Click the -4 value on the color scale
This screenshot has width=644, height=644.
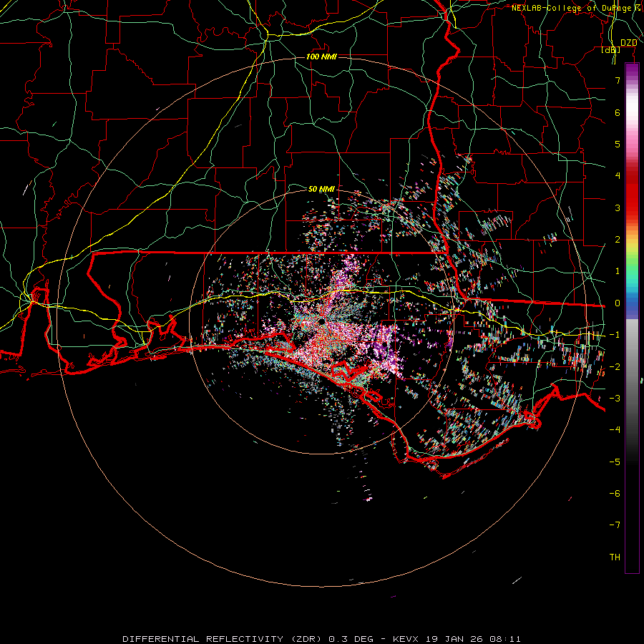click(x=615, y=430)
